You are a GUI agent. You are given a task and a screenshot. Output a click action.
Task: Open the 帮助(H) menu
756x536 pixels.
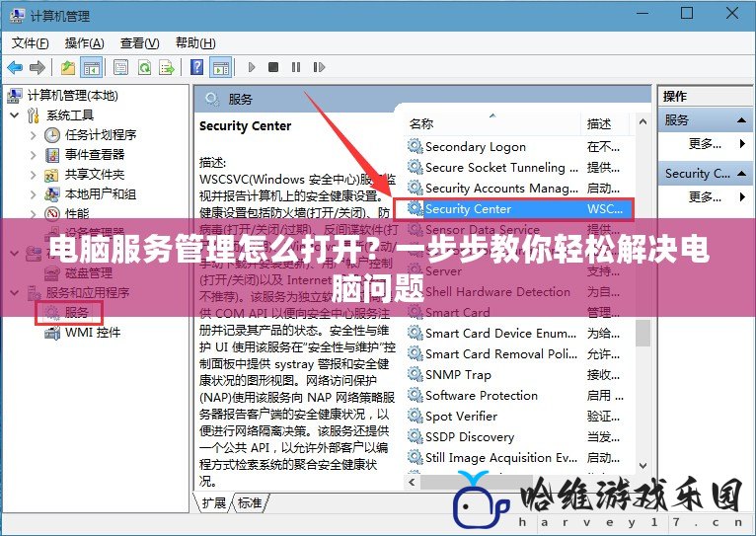tap(195, 43)
